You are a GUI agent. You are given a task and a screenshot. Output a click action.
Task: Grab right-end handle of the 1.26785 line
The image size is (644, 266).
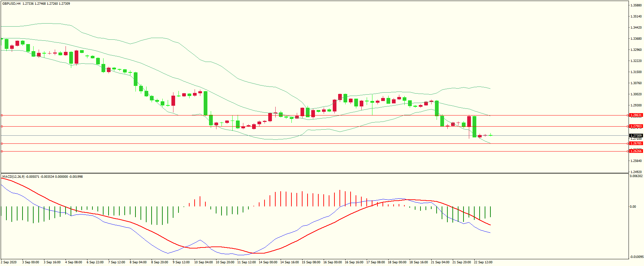pos(628,143)
